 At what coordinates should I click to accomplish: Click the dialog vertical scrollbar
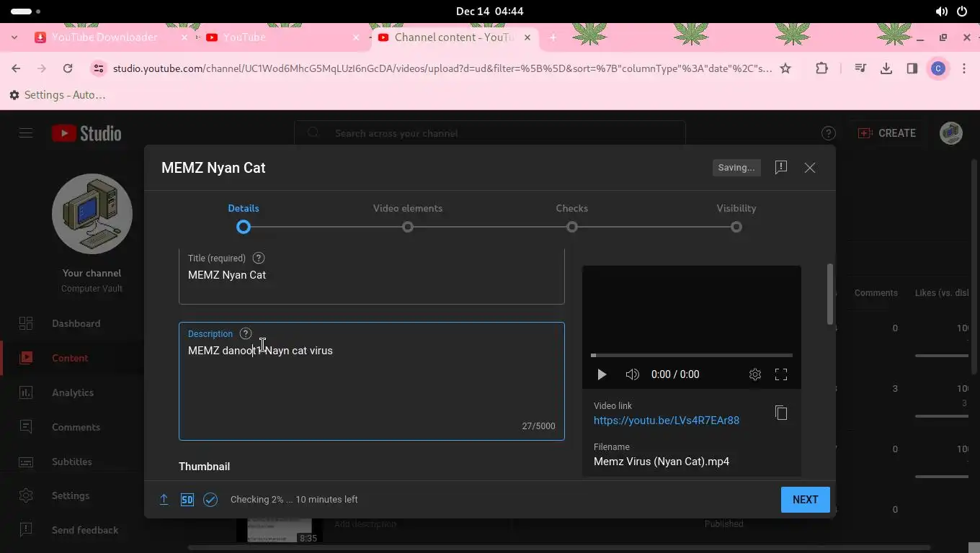830,294
